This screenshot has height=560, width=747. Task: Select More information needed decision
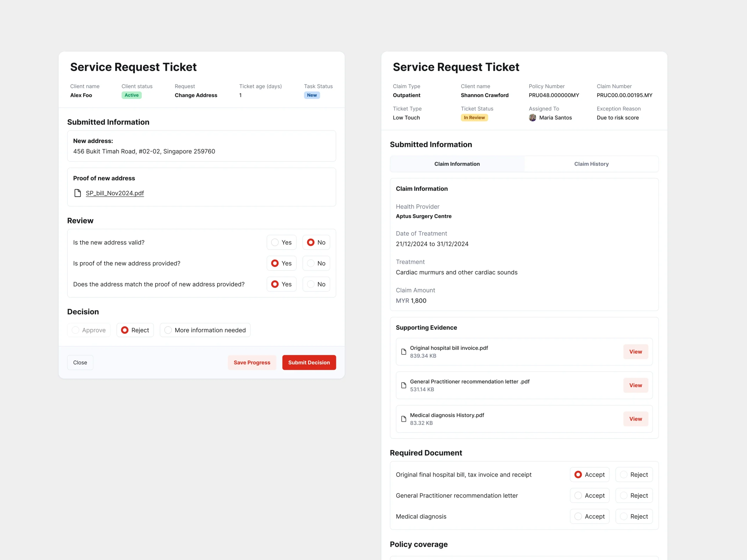click(x=205, y=330)
